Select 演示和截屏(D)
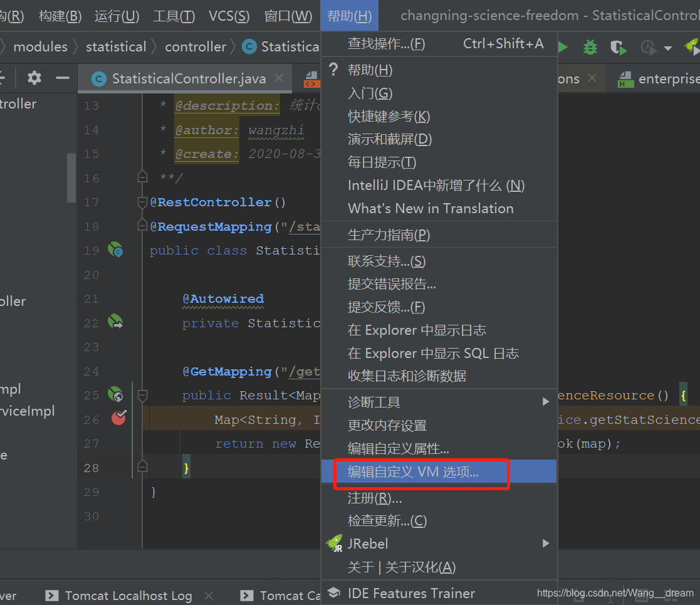The height and width of the screenshot is (605, 700). (439, 139)
